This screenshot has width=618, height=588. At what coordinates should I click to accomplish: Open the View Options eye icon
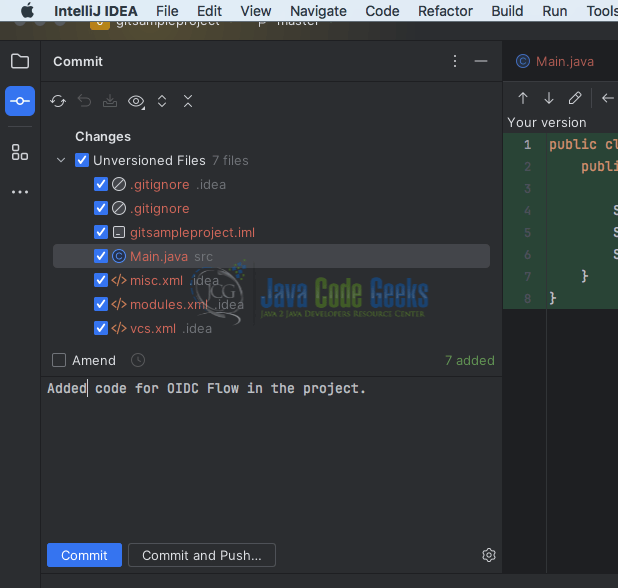(136, 101)
